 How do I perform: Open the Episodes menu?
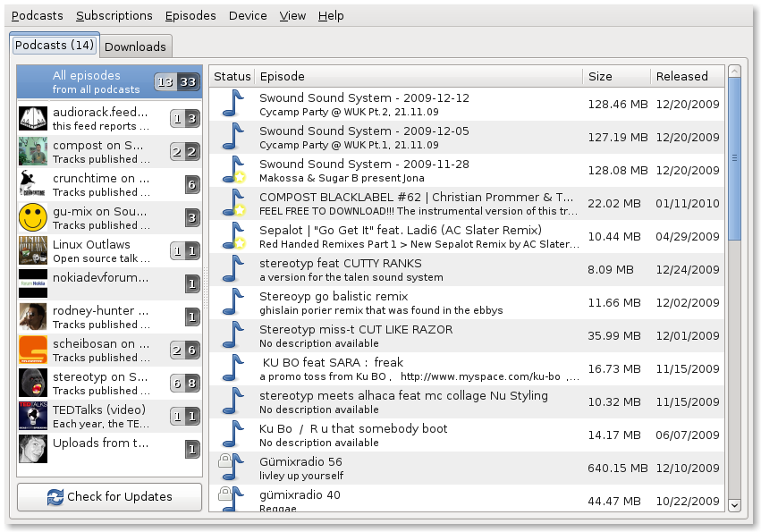190,16
